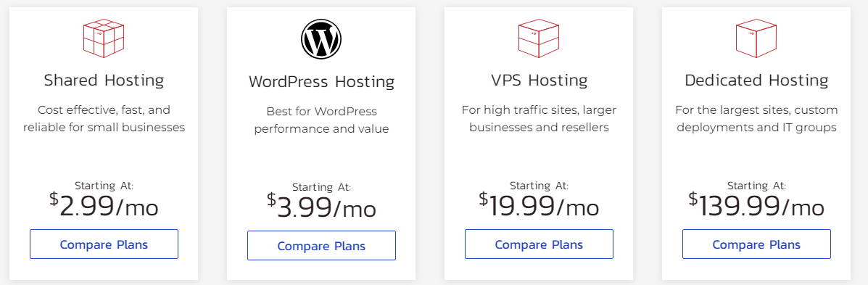Click the Dedicated Hosting cube icon

(x=756, y=38)
